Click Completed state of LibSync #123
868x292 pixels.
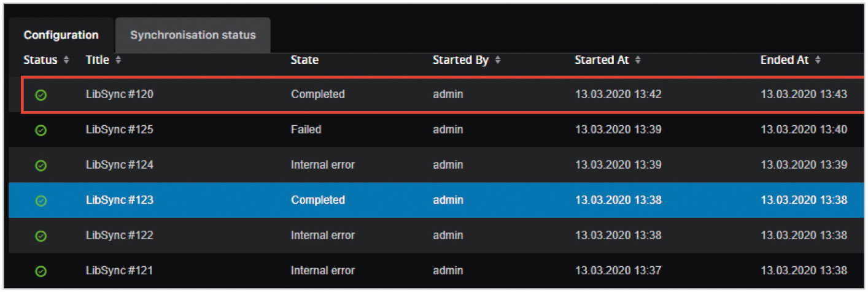tap(317, 200)
